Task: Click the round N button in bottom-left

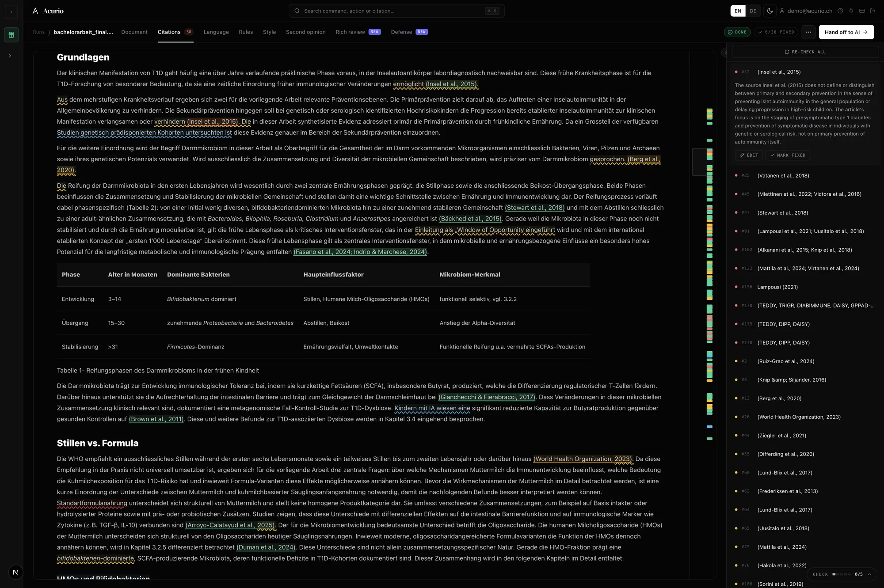Action: coord(15,573)
